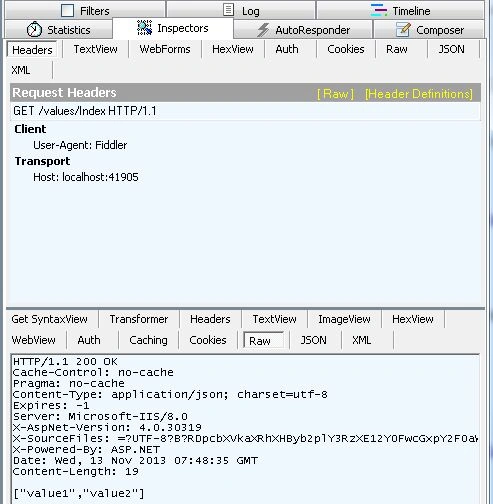
Task: Click the Statistics stopwatch icon
Action: pos(34,30)
